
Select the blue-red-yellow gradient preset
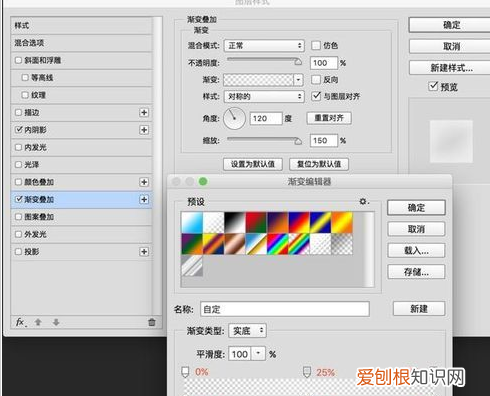point(299,223)
